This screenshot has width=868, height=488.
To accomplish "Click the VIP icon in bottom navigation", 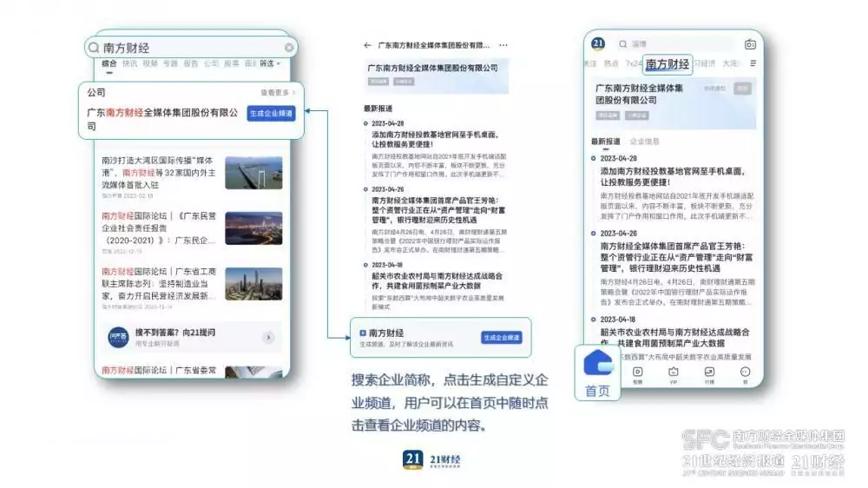I will [x=674, y=374].
